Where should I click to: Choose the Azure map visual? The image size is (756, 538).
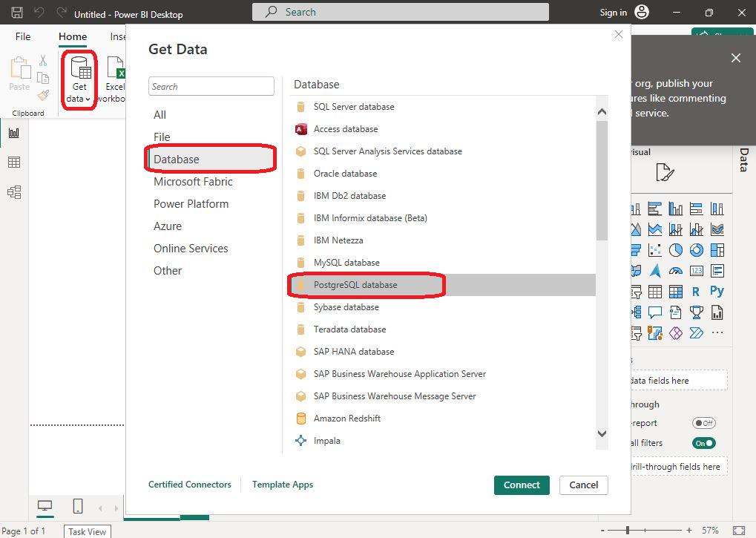point(655,271)
